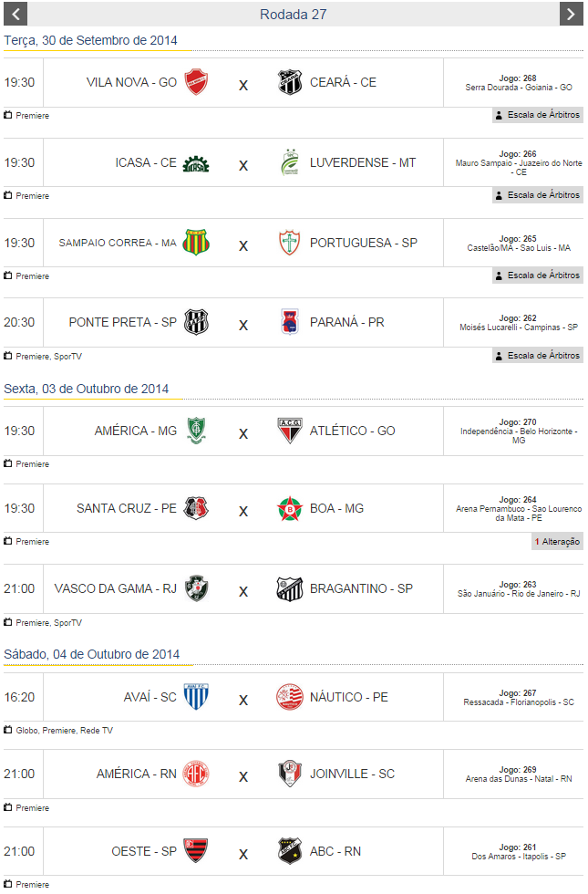Open Escala de Árbitros for Ponte Preta match

tap(537, 356)
